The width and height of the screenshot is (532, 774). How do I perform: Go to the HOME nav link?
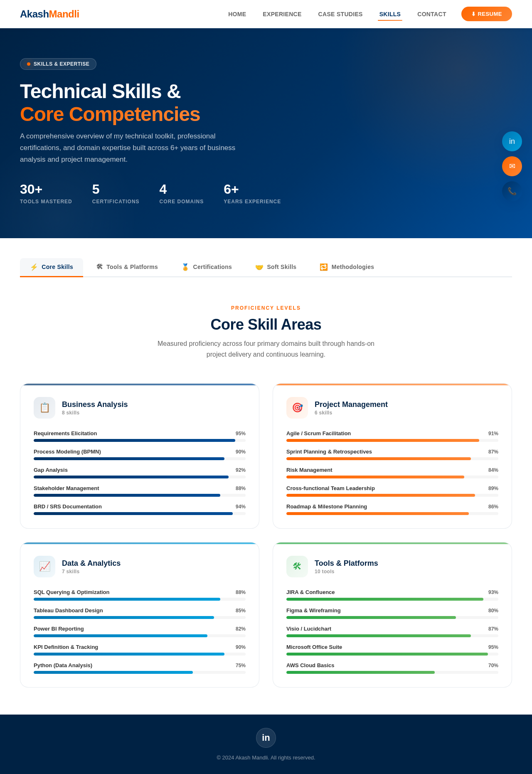[x=237, y=14]
